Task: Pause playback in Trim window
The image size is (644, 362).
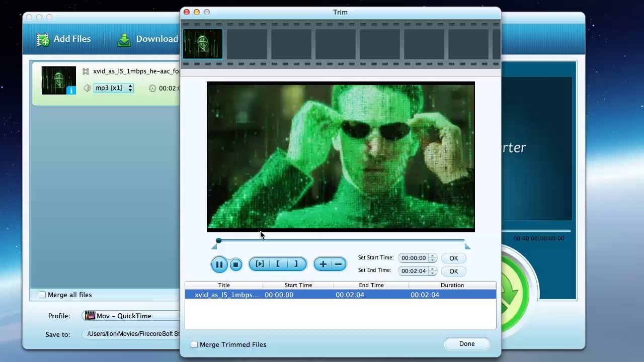Action: (x=219, y=264)
